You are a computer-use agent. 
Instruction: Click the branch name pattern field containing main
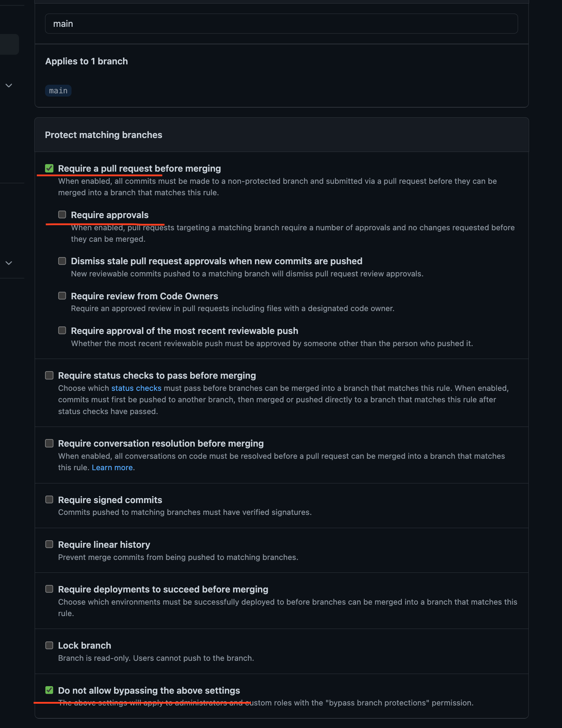click(281, 24)
